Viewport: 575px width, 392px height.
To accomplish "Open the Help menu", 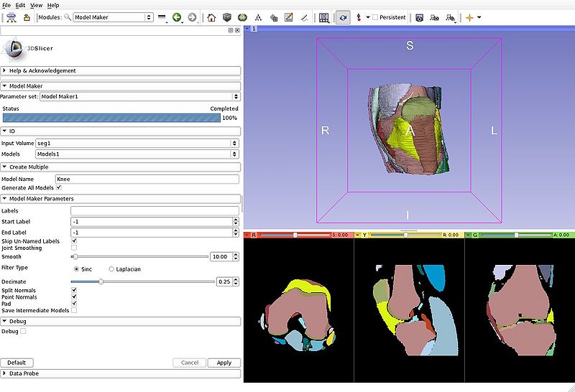I will click(x=53, y=5).
